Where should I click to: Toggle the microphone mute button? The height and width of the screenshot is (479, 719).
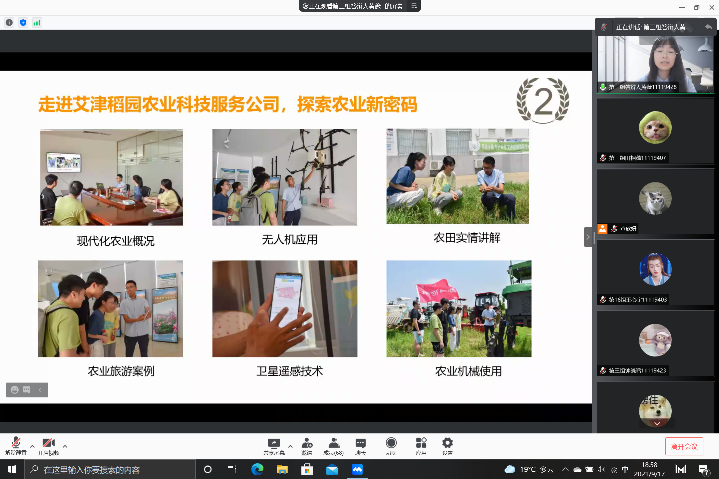pyautogui.click(x=16, y=444)
